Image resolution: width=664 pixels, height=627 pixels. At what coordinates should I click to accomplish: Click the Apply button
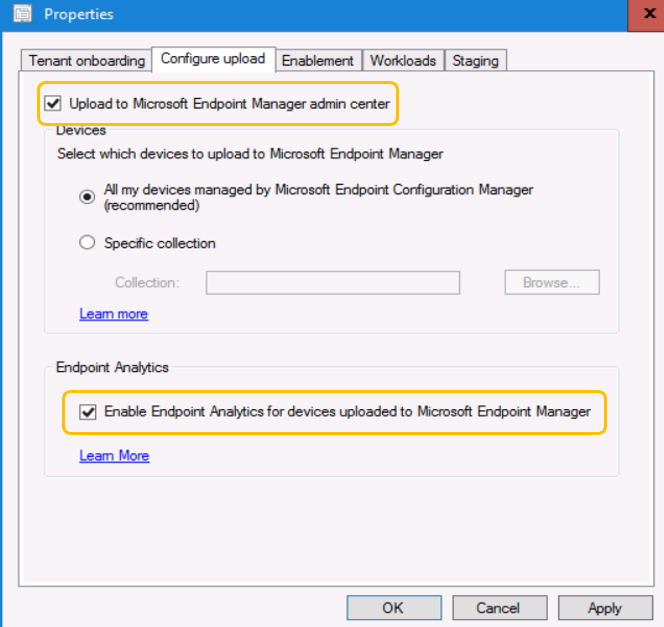coord(605,608)
